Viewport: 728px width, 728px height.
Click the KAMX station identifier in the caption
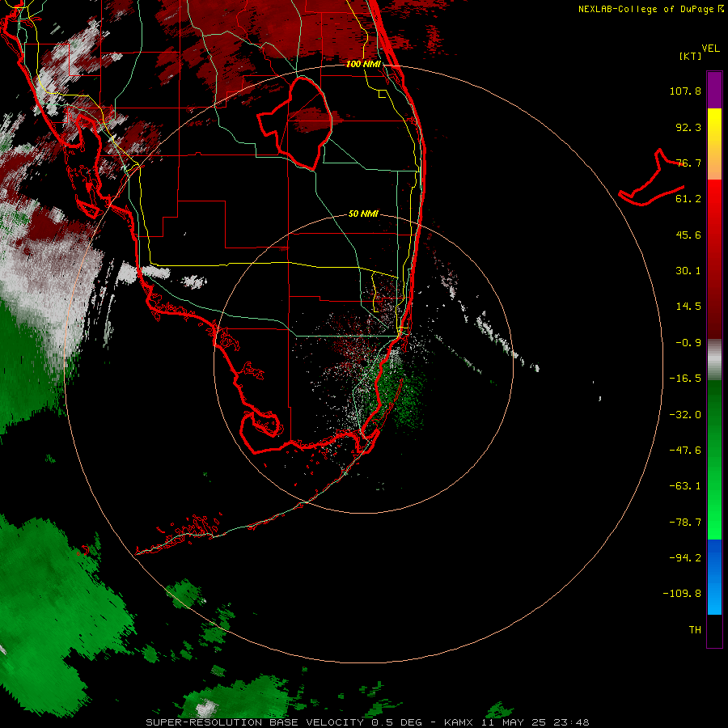tap(458, 722)
